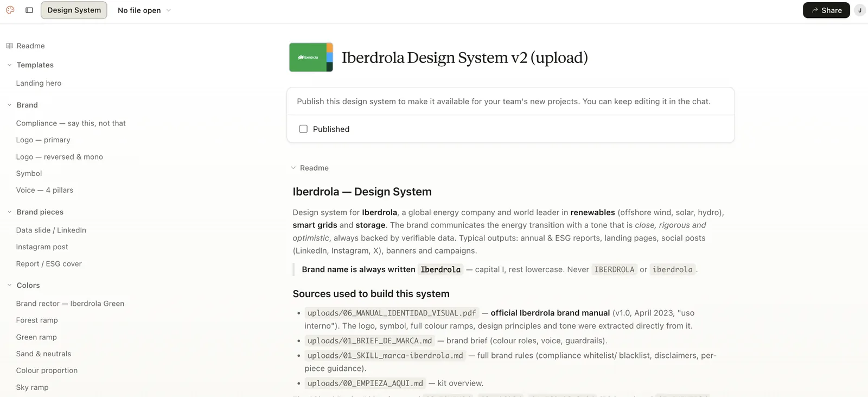Open the user avatar J menu

coord(860,10)
